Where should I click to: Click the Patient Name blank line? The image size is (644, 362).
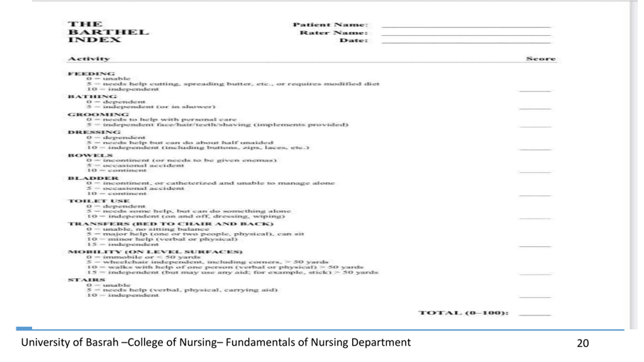[x=466, y=27]
